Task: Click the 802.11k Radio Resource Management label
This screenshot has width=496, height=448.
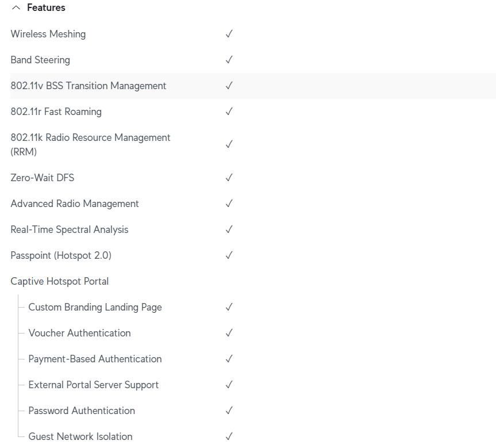Action: coord(90,144)
